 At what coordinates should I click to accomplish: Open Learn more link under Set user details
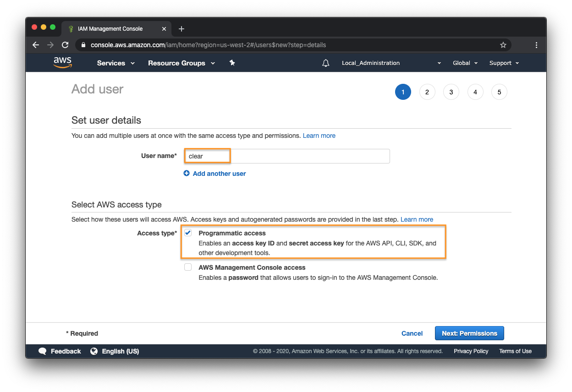[319, 136]
